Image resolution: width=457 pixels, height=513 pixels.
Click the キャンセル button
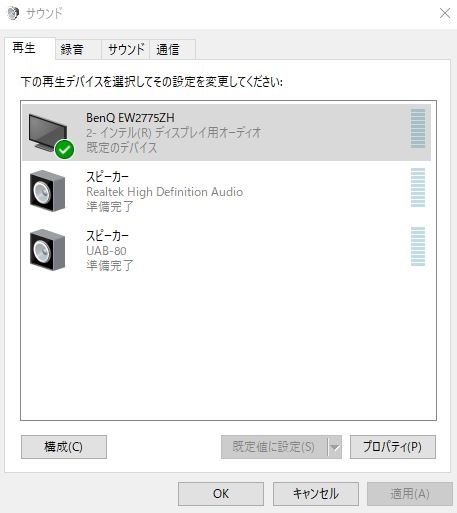click(316, 494)
